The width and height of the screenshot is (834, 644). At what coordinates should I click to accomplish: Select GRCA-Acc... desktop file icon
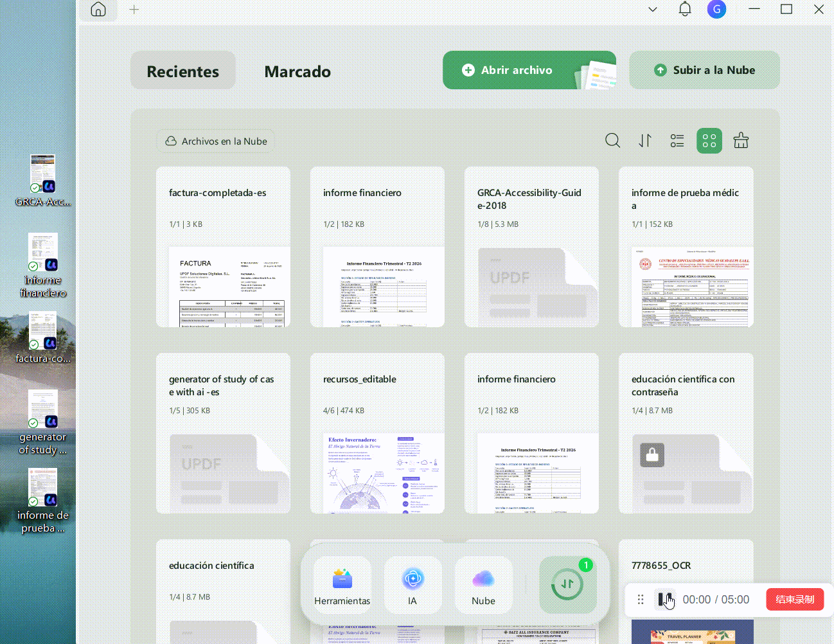tap(43, 181)
